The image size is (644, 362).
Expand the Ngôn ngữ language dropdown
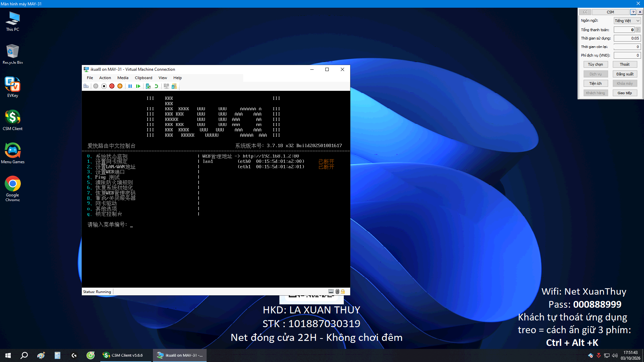pyautogui.click(x=627, y=21)
